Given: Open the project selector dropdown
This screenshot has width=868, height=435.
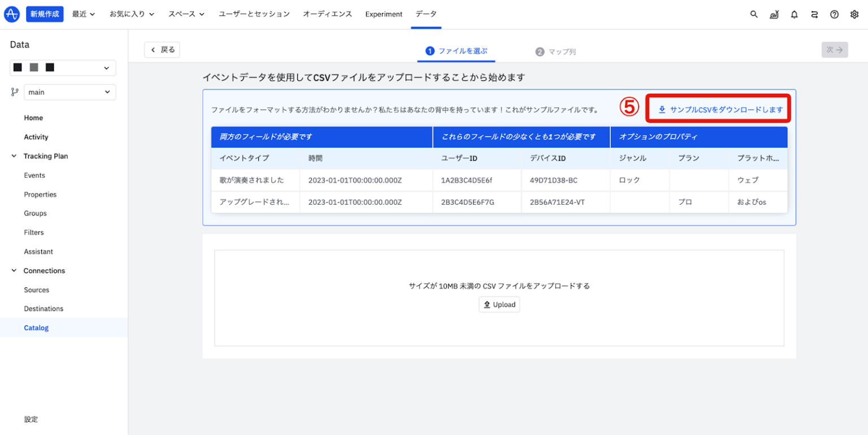Looking at the screenshot, I should coord(62,67).
